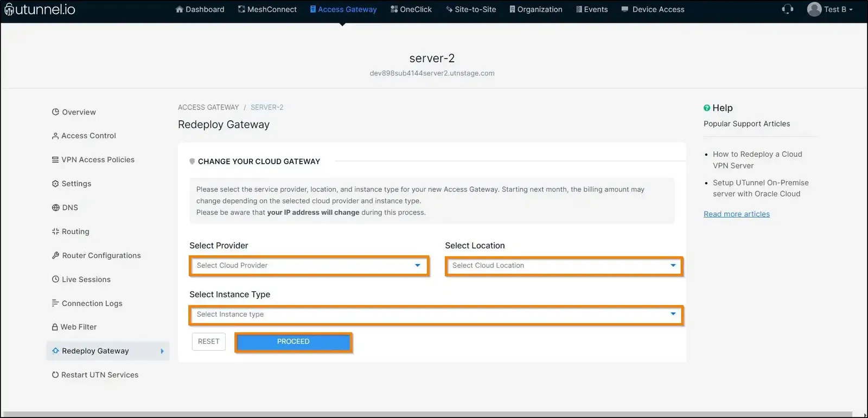This screenshot has height=418, width=868.
Task: Click the Device Access monitor icon
Action: (625, 9)
